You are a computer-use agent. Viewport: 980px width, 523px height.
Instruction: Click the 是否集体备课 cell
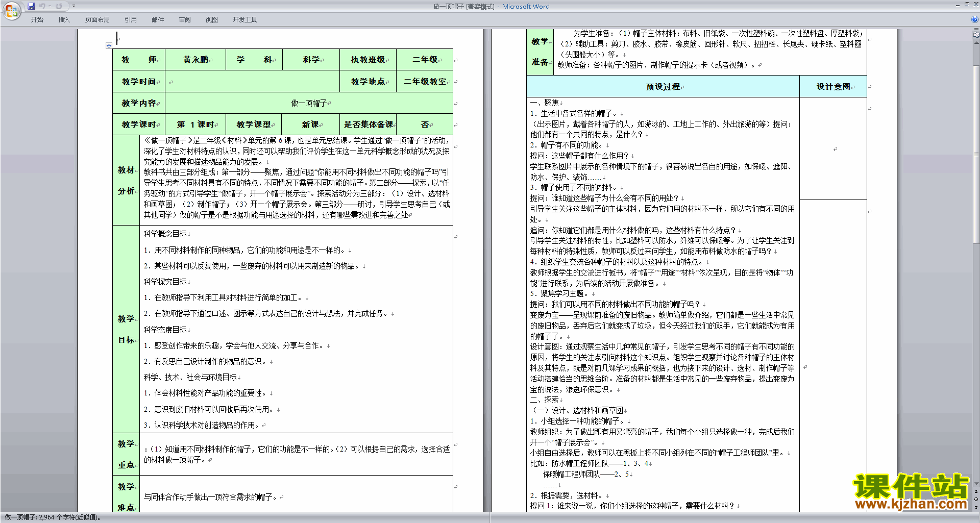(368, 124)
